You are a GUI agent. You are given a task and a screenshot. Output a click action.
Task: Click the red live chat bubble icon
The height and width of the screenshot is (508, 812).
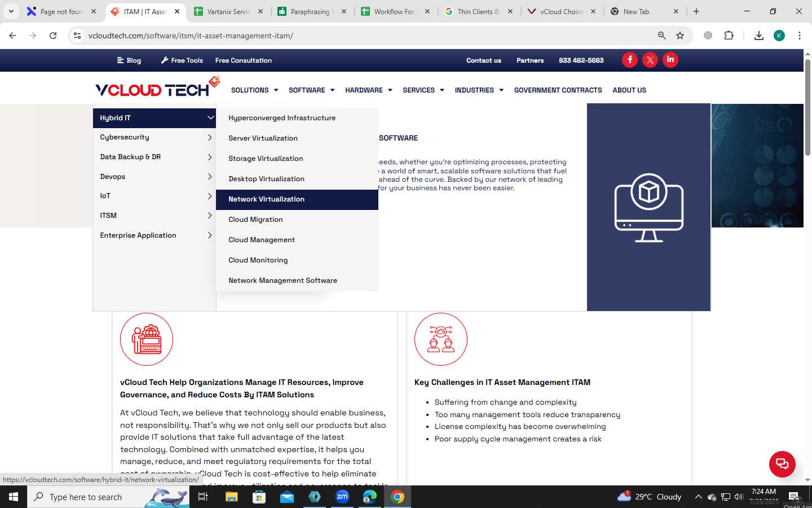[x=782, y=464]
